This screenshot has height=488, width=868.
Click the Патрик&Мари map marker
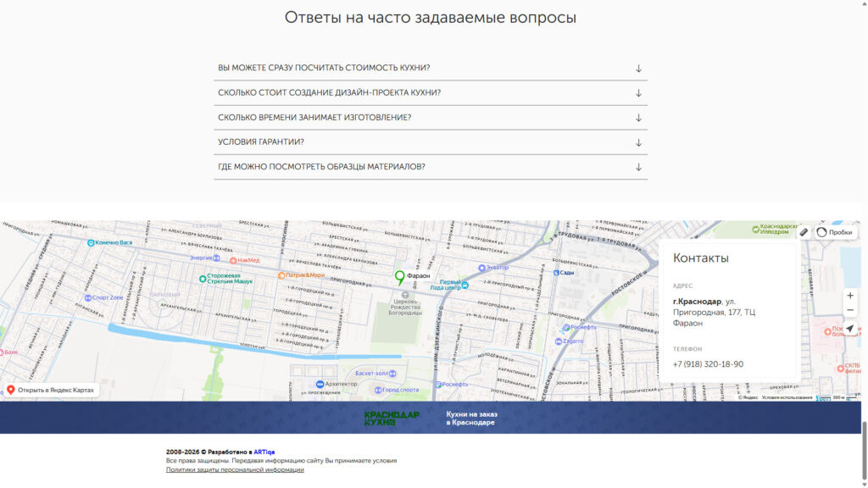pyautogui.click(x=281, y=275)
